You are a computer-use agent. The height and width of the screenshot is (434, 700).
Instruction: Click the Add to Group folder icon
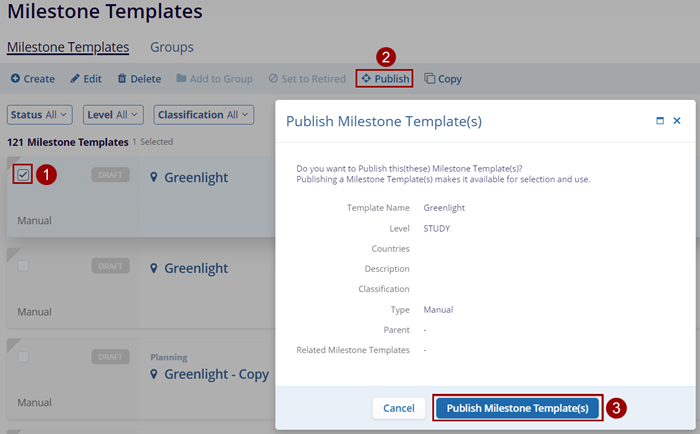click(181, 79)
